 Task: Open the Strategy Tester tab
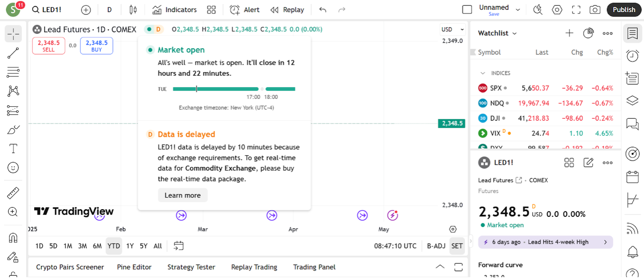191,267
